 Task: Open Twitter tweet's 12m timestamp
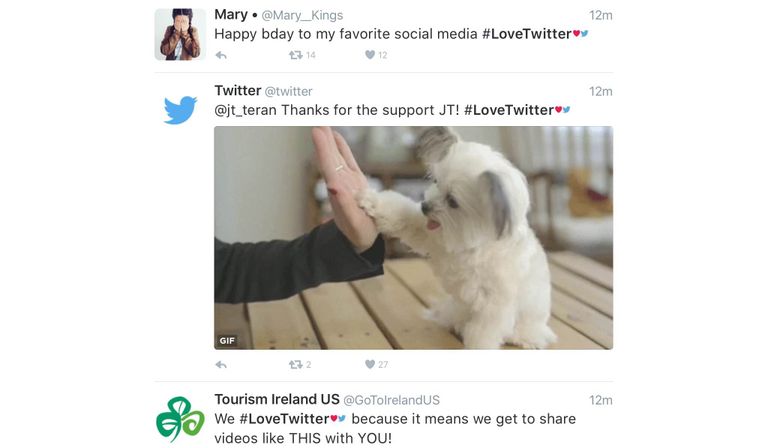[x=600, y=92]
